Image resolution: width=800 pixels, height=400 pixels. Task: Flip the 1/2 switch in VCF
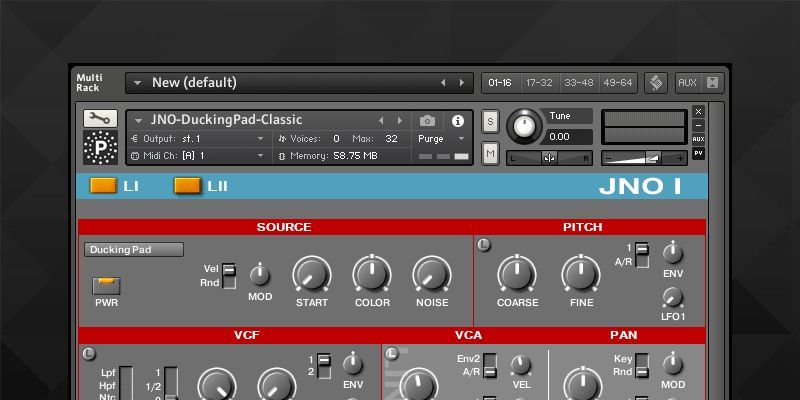324,366
